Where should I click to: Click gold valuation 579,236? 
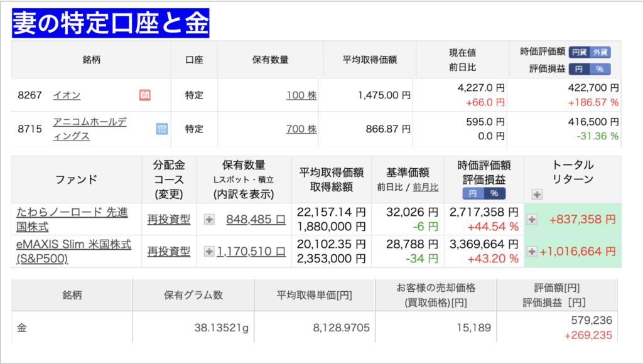click(x=592, y=320)
